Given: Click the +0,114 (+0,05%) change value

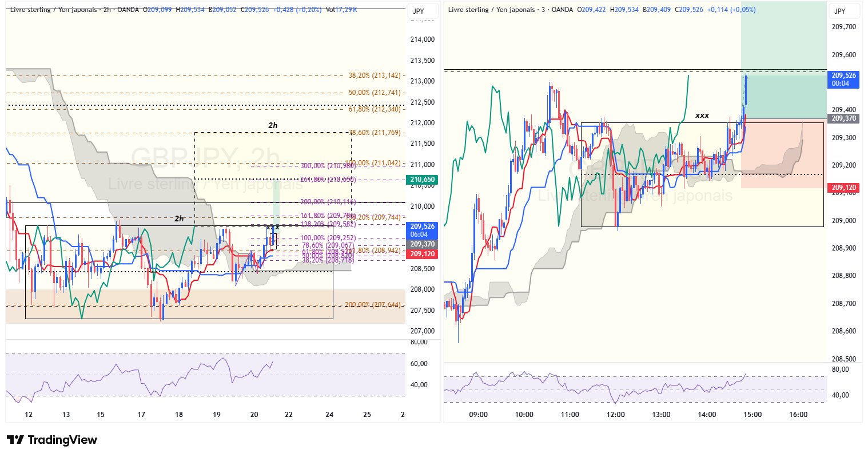Looking at the screenshot, I should click(731, 10).
